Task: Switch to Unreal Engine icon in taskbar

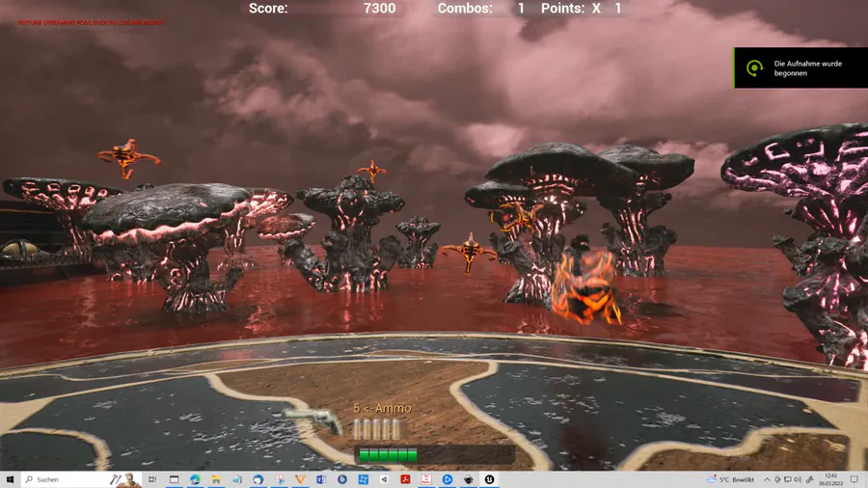Action: coord(489,479)
